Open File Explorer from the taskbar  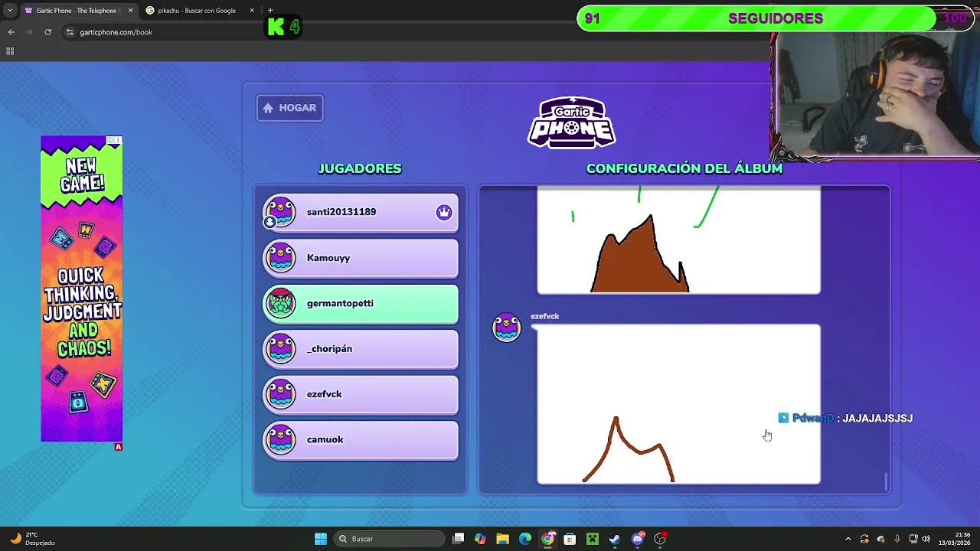[502, 539]
